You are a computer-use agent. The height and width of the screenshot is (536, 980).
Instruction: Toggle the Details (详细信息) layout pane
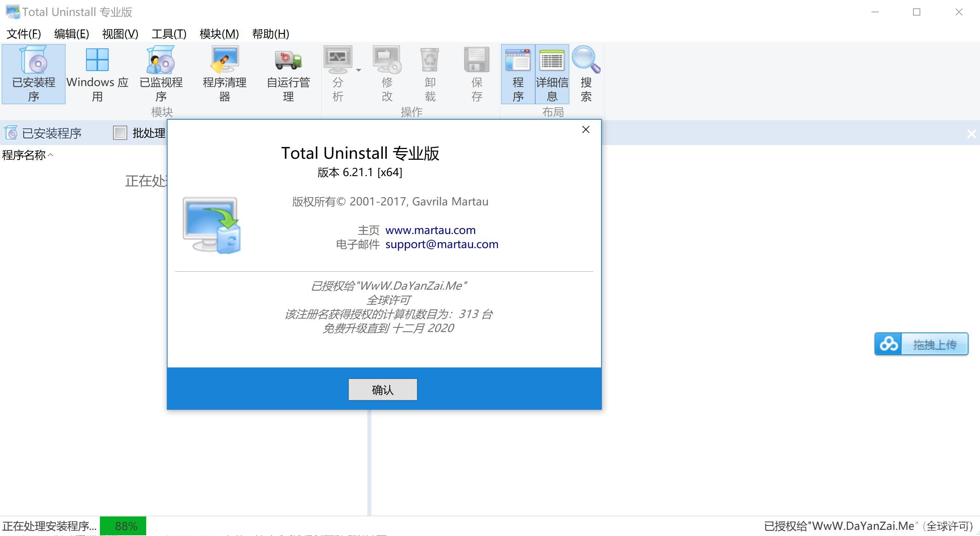tap(552, 74)
